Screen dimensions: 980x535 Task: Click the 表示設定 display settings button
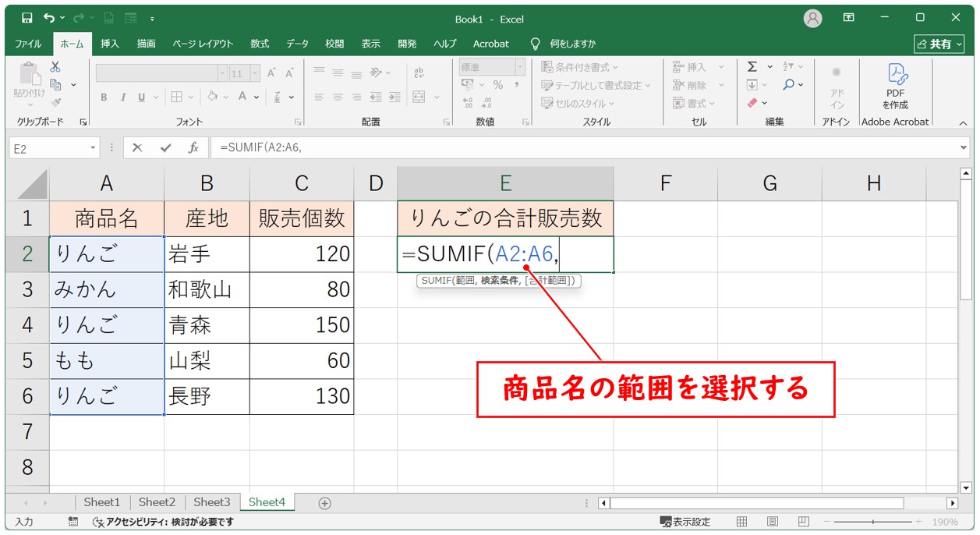[685, 522]
